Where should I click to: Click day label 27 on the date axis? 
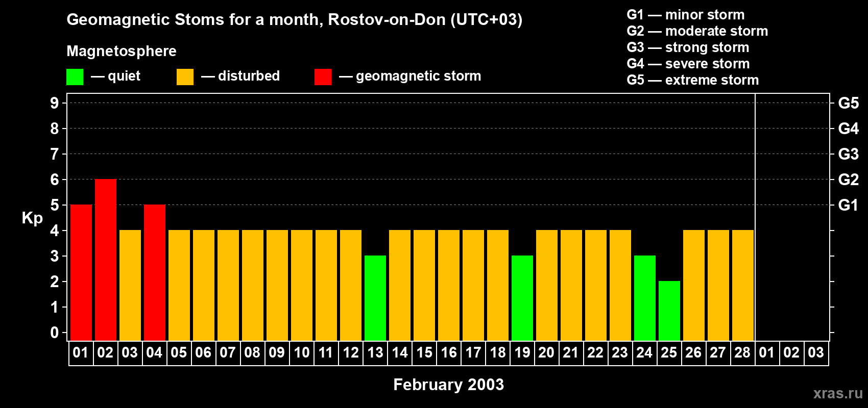point(718,352)
